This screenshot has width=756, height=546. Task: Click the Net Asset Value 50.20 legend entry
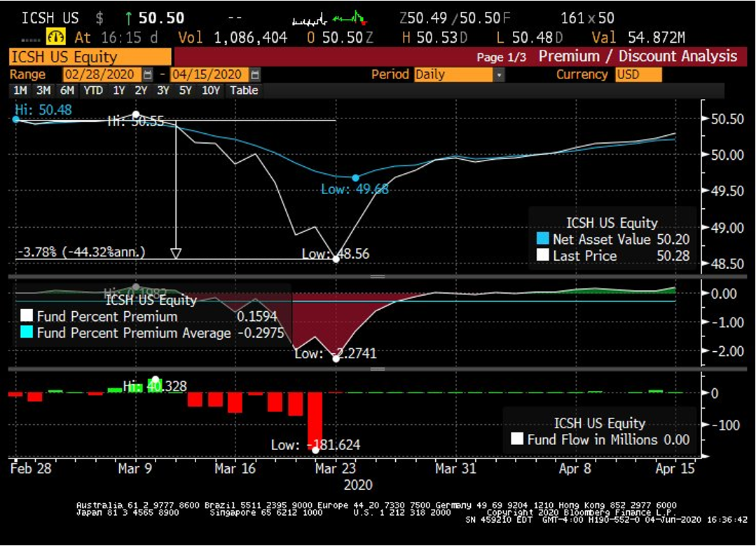[613, 239]
